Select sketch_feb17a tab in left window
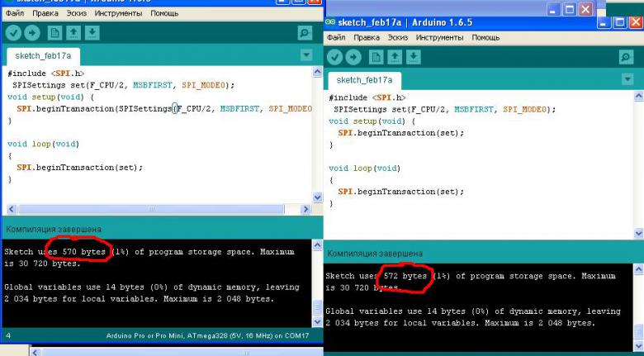This screenshot has height=356, width=644. coord(43,56)
